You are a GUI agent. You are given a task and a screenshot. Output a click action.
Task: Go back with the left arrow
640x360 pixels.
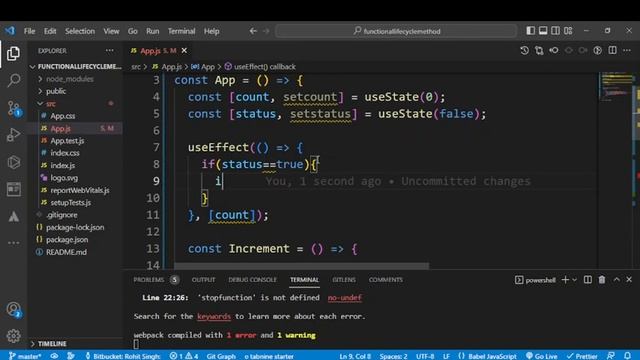pos(253,31)
